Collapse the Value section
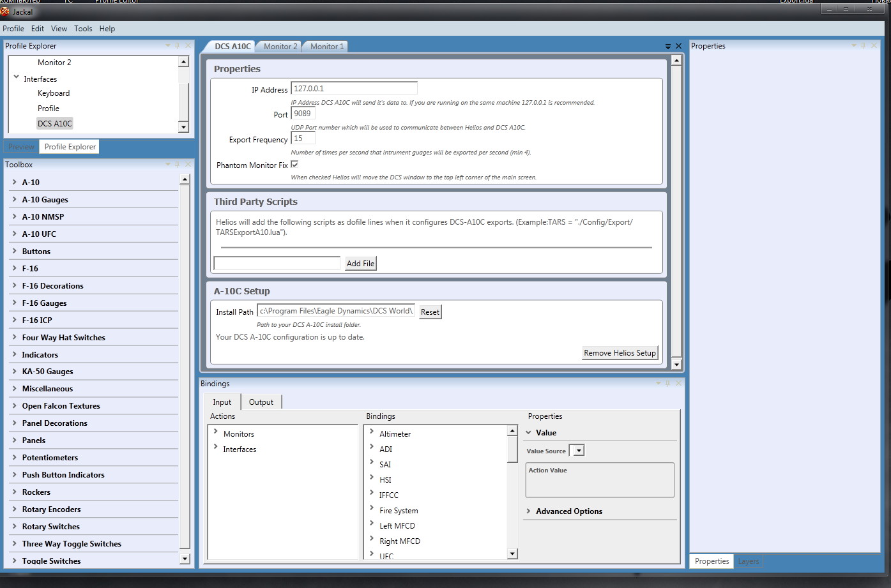 (529, 432)
